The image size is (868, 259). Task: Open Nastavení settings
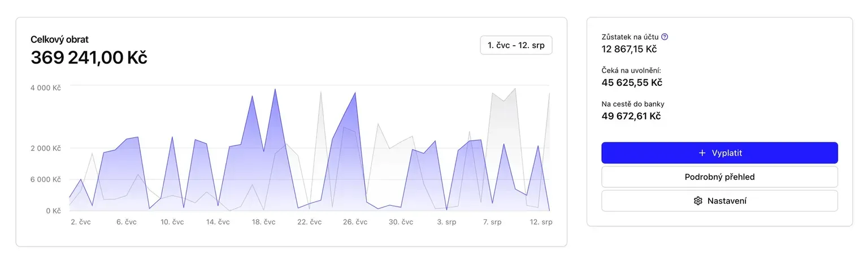(719, 201)
